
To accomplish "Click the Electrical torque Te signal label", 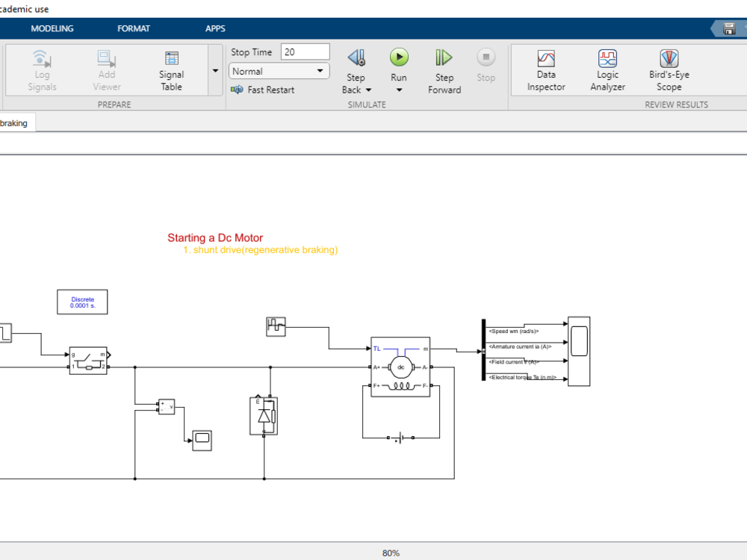I will coord(522,377).
